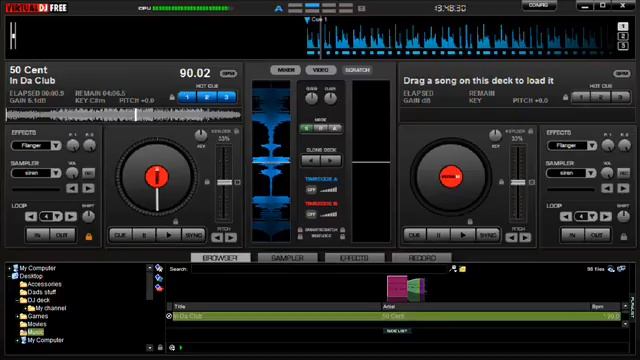The height and width of the screenshot is (360, 640).
Task: Click the SIDE LIST button
Action: click(x=397, y=331)
